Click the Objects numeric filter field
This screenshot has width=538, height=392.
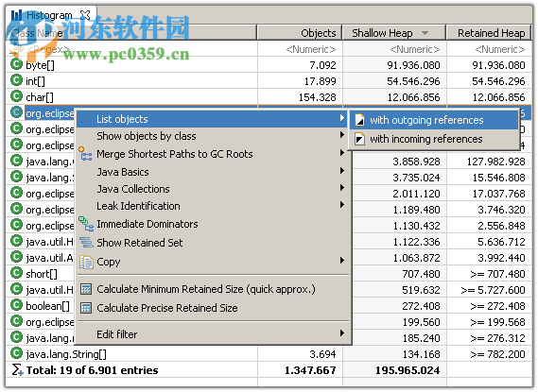coord(300,49)
